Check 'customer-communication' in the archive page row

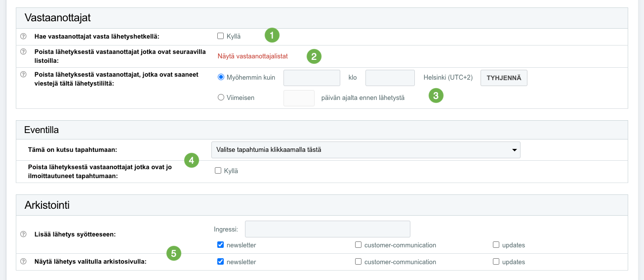point(359,262)
